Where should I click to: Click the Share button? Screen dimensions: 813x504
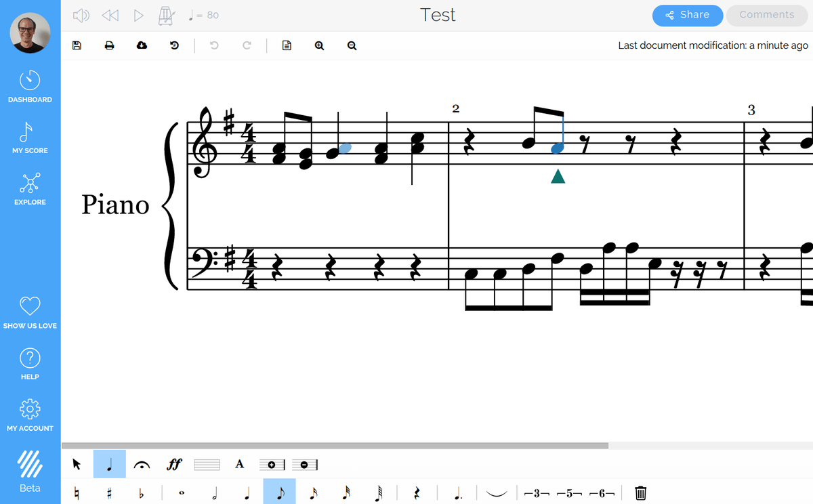(x=687, y=15)
